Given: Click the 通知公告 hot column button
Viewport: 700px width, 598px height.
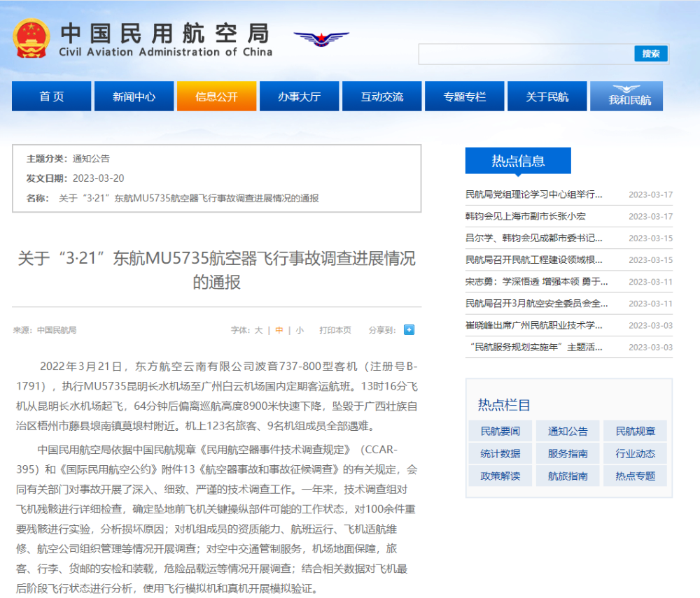Looking at the screenshot, I should pyautogui.click(x=568, y=432).
